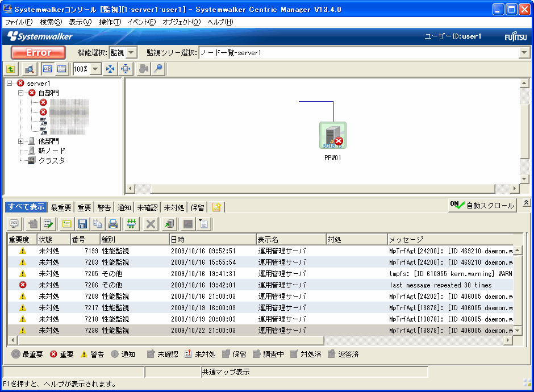Viewport: 534px width, 392px height.
Task: Open the ファイル(F) menu
Action: click(x=19, y=22)
